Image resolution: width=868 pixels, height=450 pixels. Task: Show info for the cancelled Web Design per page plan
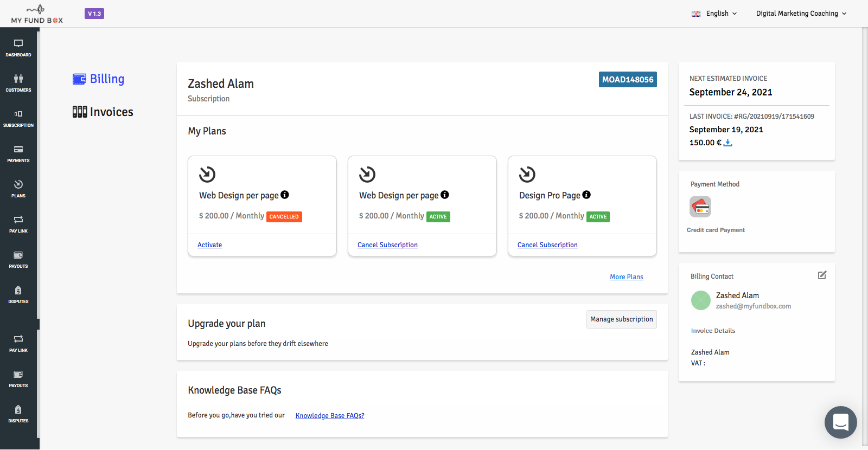(285, 195)
